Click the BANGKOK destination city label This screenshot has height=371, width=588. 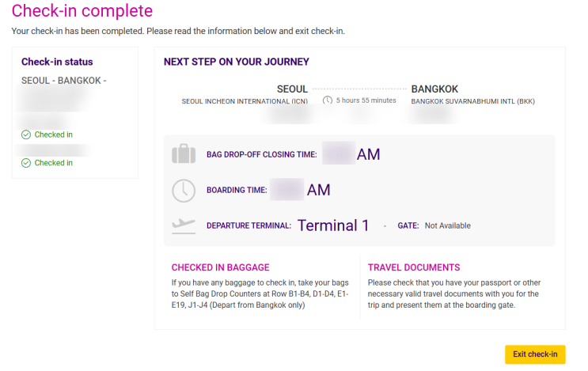434,89
